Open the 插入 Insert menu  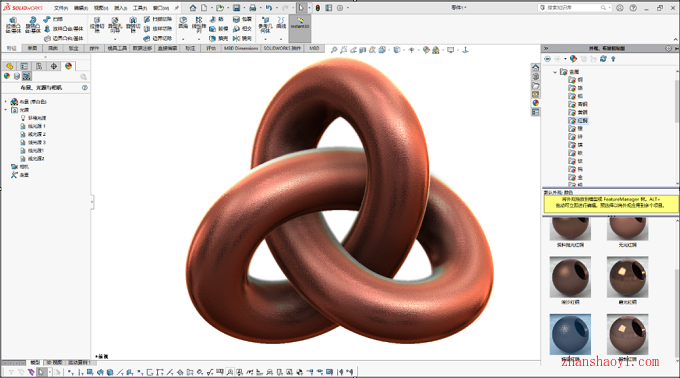(121, 8)
